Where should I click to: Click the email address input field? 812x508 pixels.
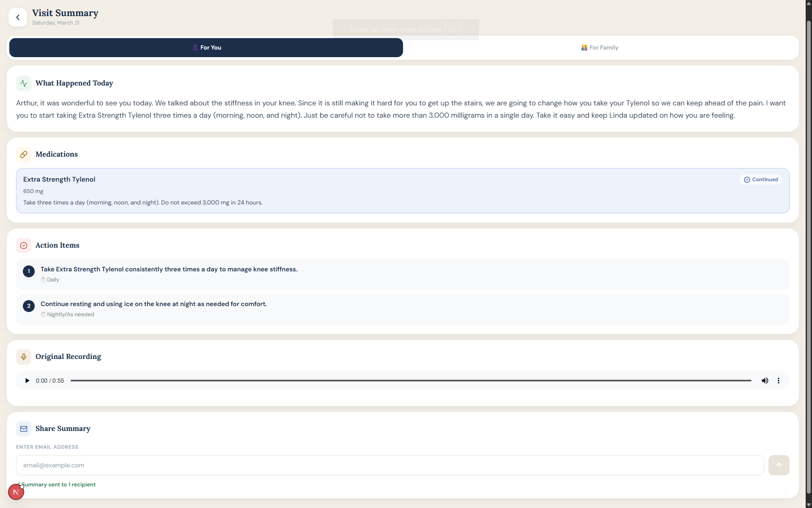point(390,465)
